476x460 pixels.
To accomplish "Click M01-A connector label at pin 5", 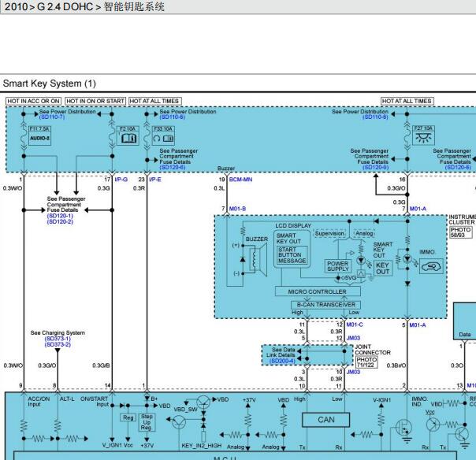I will [418, 325].
